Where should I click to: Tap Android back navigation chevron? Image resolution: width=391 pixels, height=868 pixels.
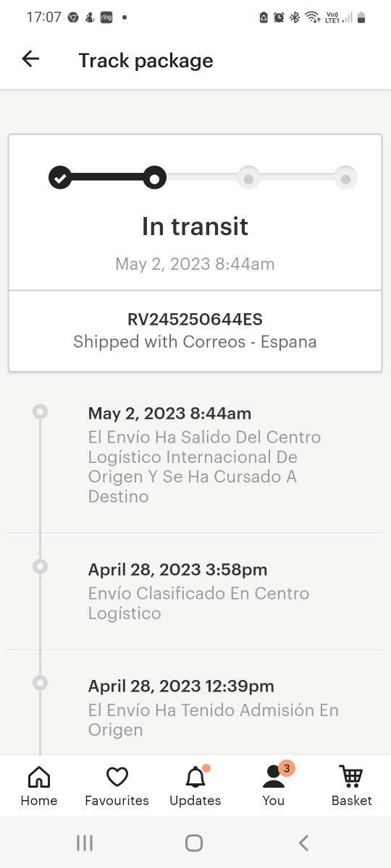pyautogui.click(x=304, y=843)
